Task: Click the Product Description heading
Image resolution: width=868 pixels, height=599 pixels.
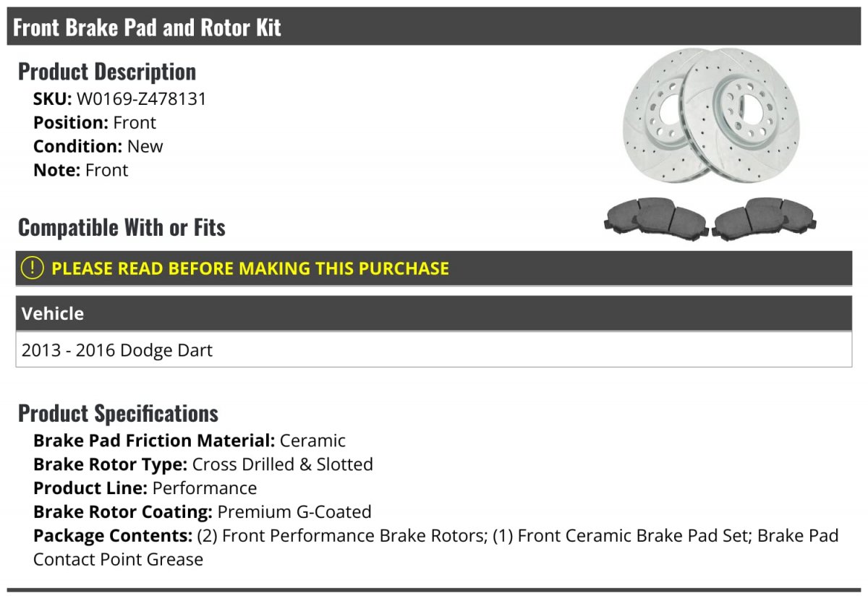Action: 107,72
